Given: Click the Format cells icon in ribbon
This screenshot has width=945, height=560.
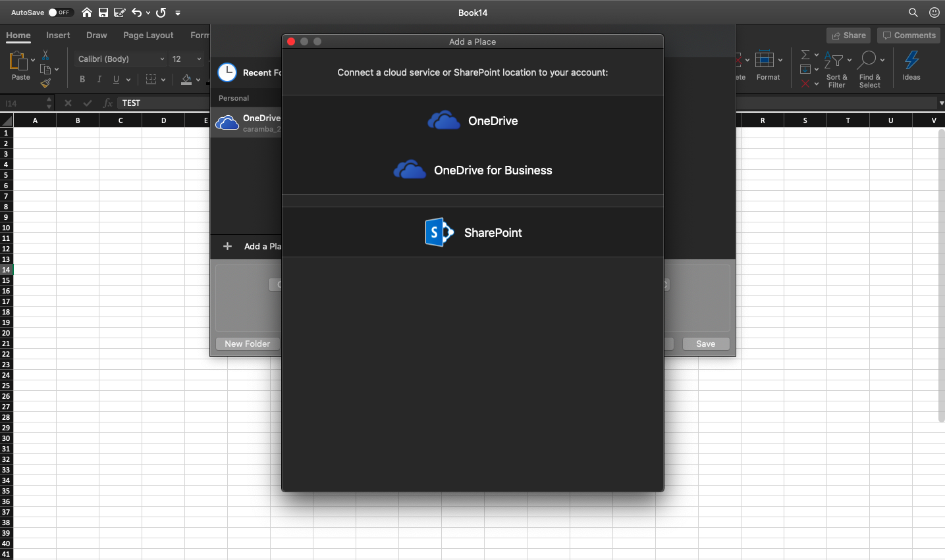Looking at the screenshot, I should tap(765, 59).
